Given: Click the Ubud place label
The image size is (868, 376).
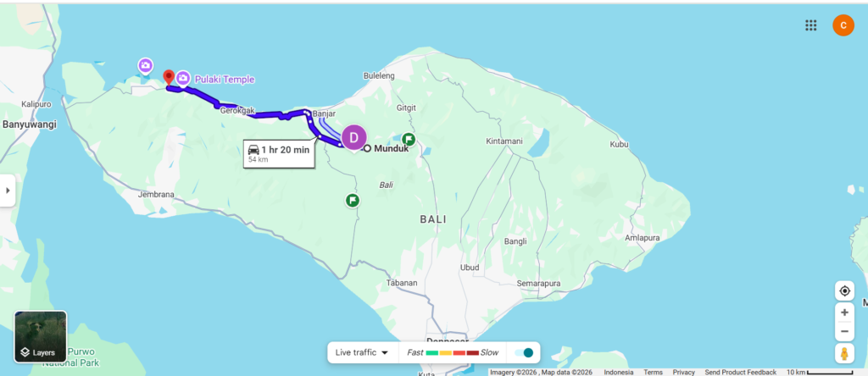Looking at the screenshot, I should [470, 268].
